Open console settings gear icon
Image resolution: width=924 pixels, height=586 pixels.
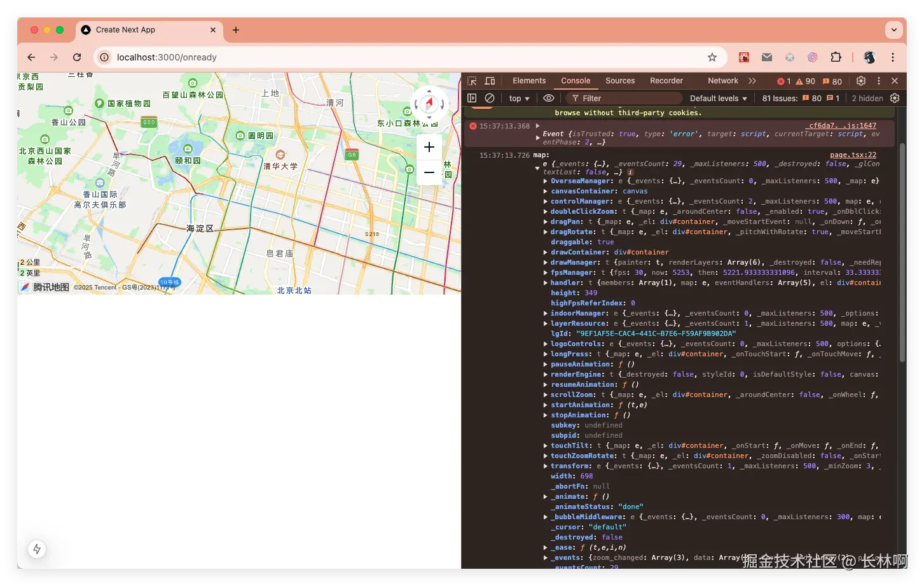click(x=895, y=98)
